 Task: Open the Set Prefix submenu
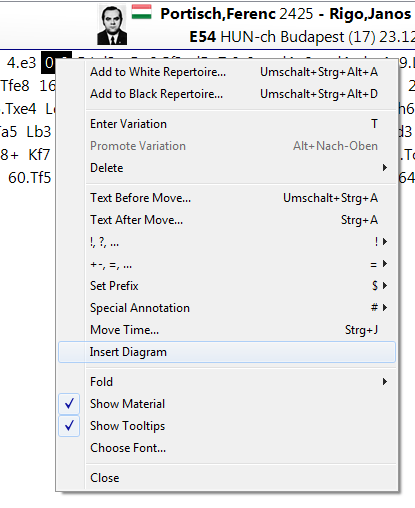pyautogui.click(x=227, y=286)
